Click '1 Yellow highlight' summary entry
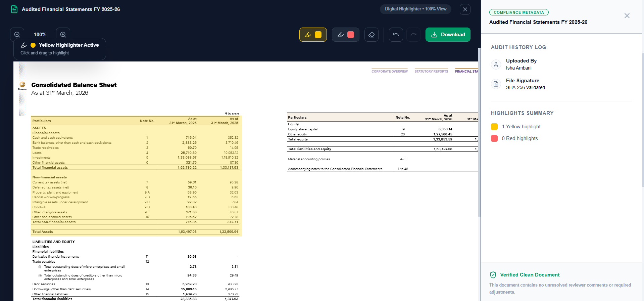The width and height of the screenshot is (644, 301). pos(521,127)
